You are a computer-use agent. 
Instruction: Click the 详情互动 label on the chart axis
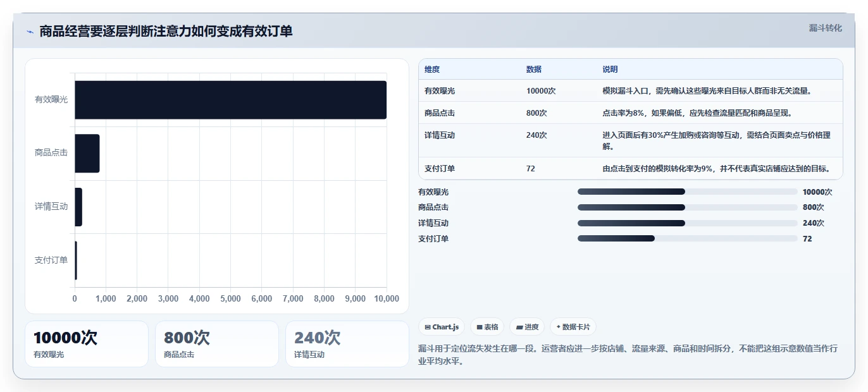(x=51, y=207)
